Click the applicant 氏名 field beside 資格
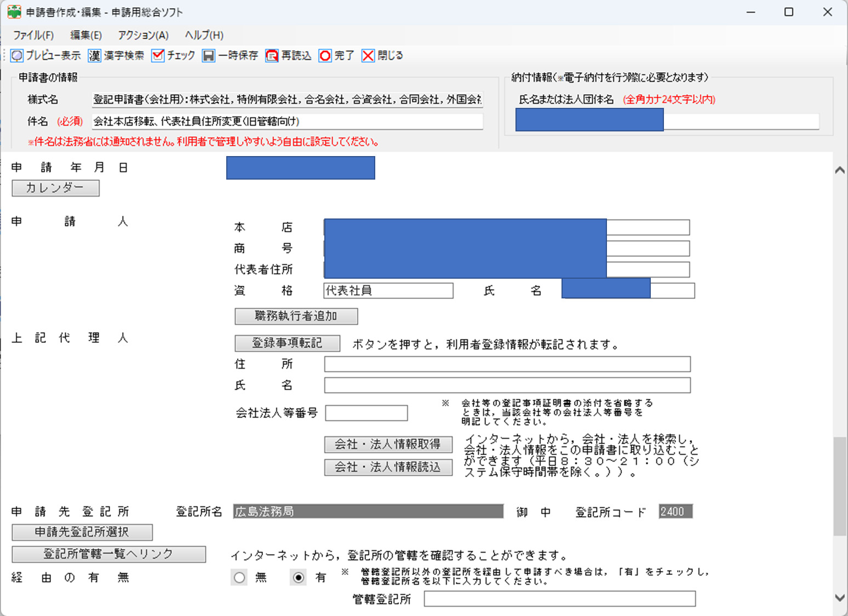Viewport: 848px width, 616px height. pyautogui.click(x=628, y=290)
